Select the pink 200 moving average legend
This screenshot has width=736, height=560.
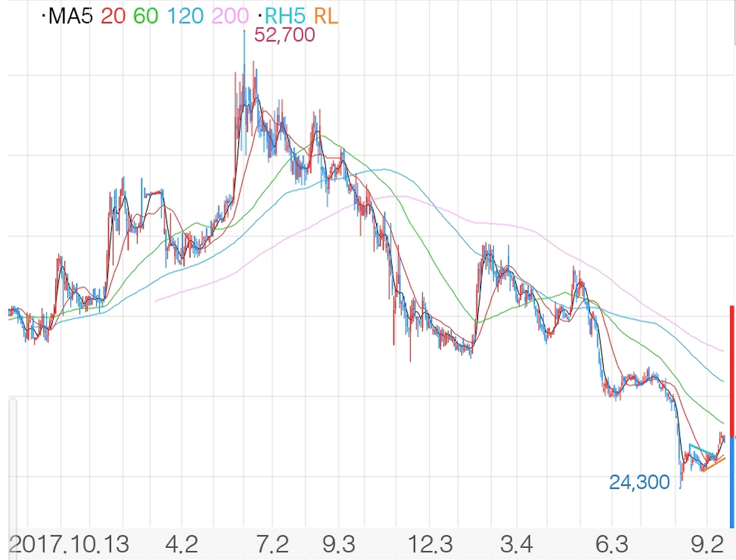(x=229, y=16)
